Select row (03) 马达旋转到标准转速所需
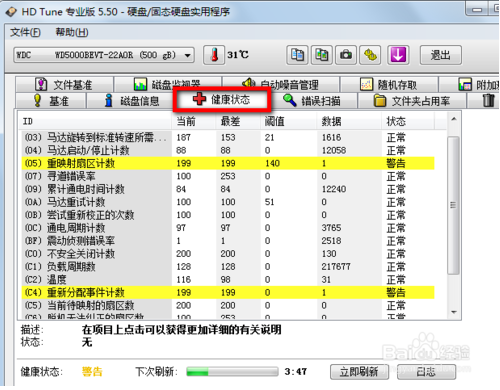The image size is (500, 390). pyautogui.click(x=228, y=137)
